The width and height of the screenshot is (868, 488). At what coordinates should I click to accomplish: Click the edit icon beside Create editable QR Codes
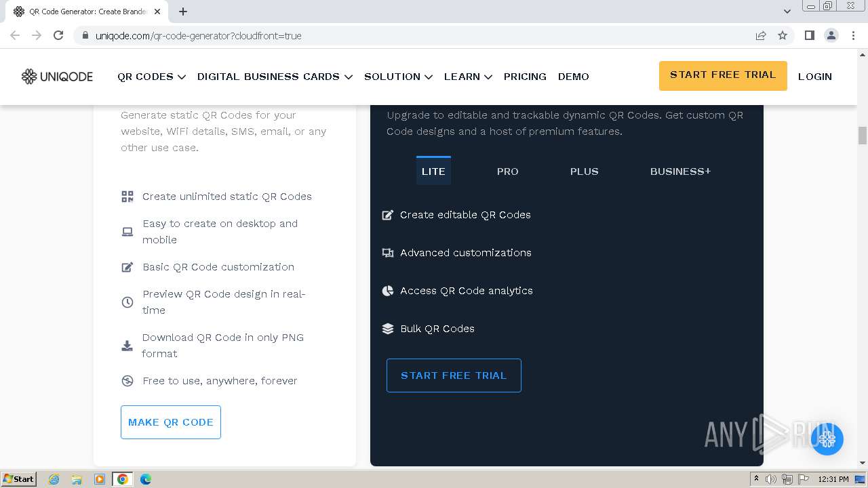(x=388, y=215)
